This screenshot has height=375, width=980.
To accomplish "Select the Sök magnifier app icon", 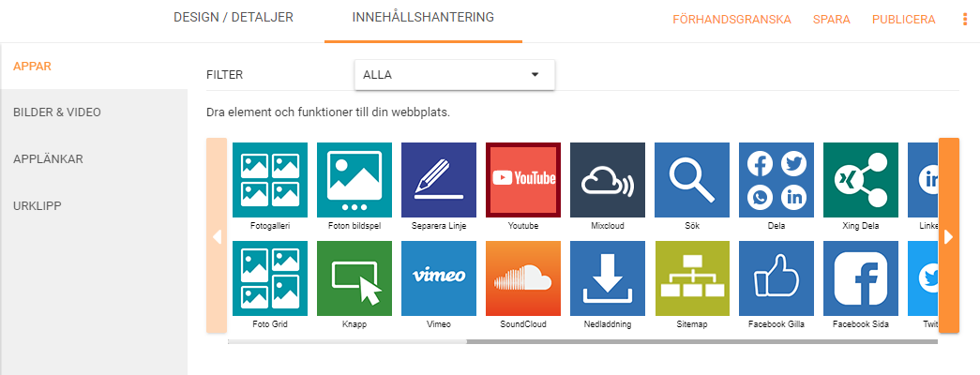I will point(692,180).
